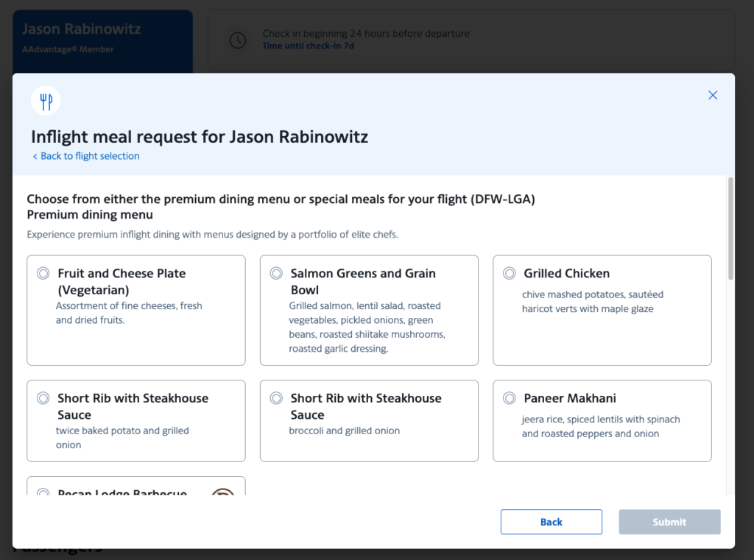Click the Submit button
The width and height of the screenshot is (754, 560).
point(669,522)
